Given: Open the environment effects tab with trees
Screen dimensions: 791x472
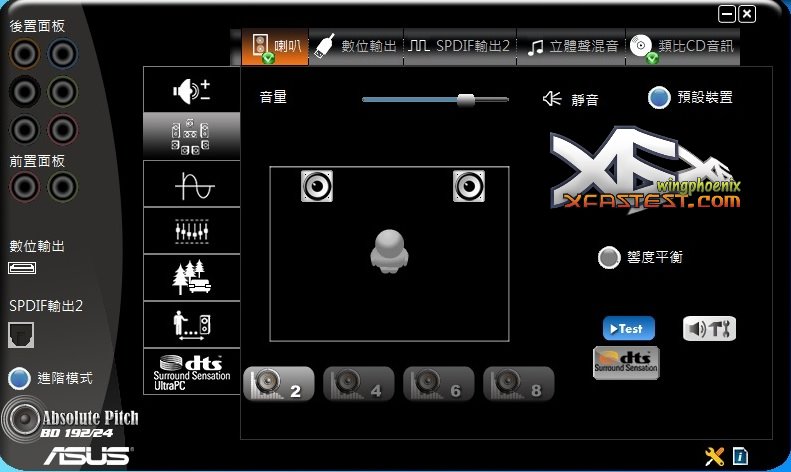Looking at the screenshot, I should pyautogui.click(x=192, y=277).
